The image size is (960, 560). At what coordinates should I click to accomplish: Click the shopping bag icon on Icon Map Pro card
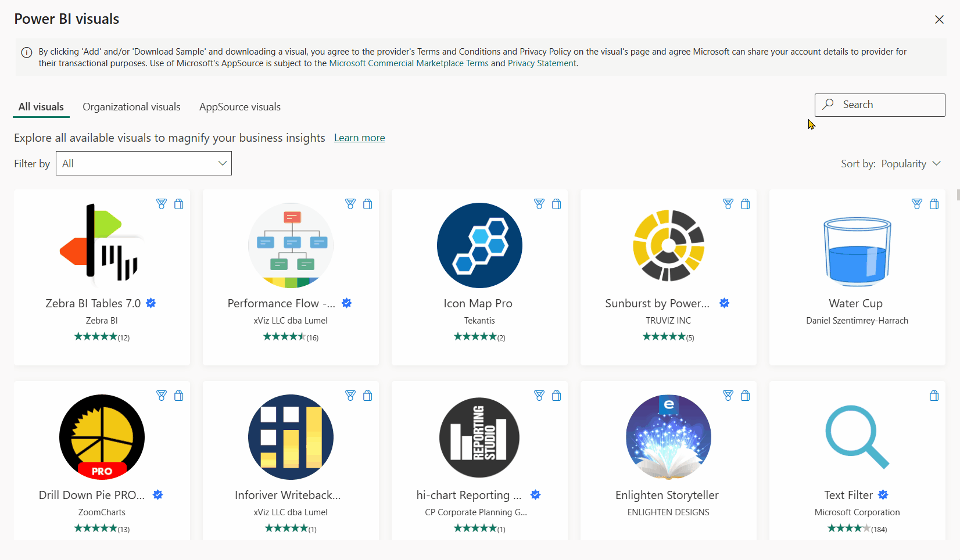click(x=556, y=204)
